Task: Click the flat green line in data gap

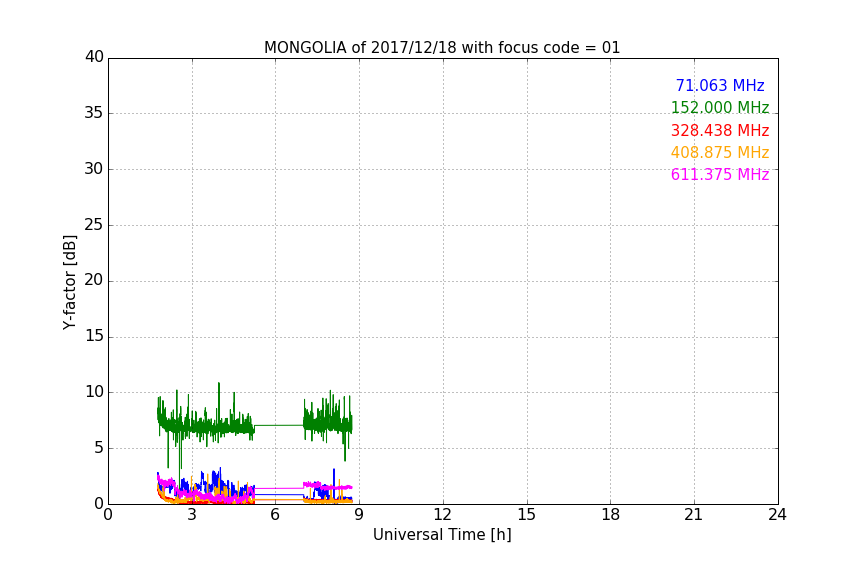Action: coord(279,425)
